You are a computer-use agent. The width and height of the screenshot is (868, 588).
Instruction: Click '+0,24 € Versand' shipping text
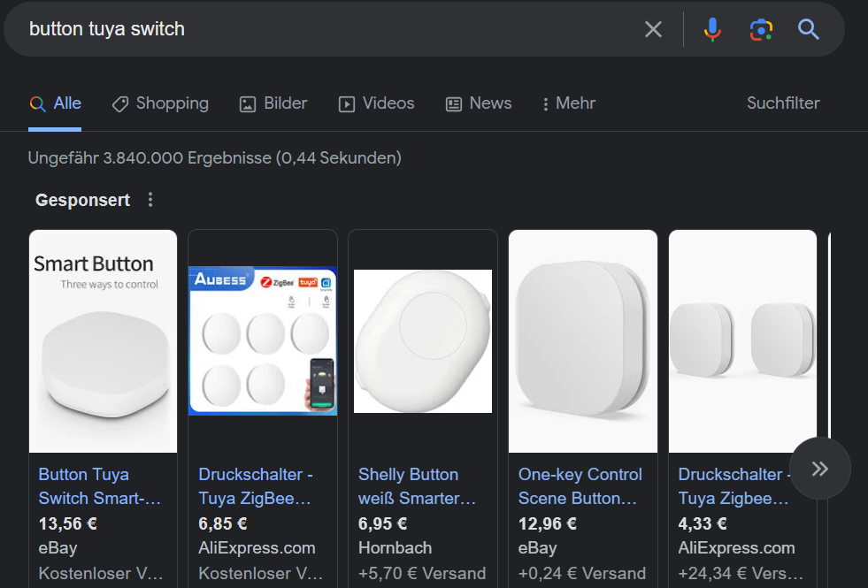pos(582,574)
